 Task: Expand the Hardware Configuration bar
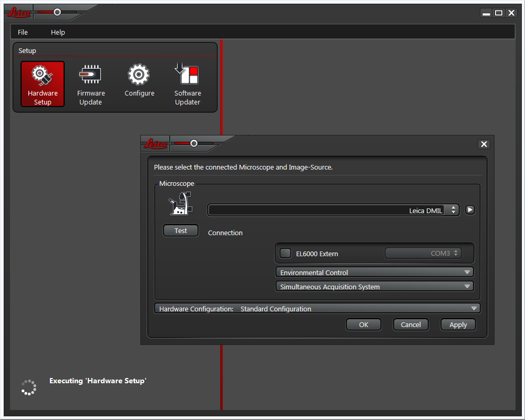point(317,308)
